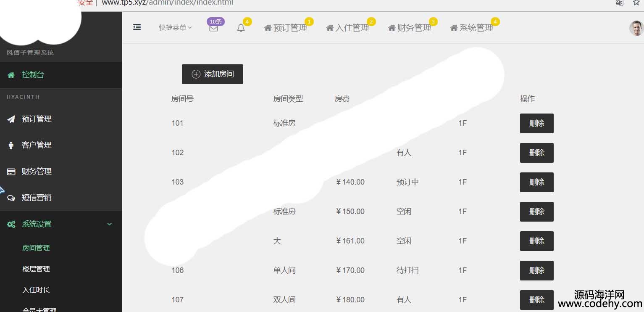Image resolution: width=644 pixels, height=312 pixels.
Task: Delete room 101 with 删除 button
Action: 536,123
